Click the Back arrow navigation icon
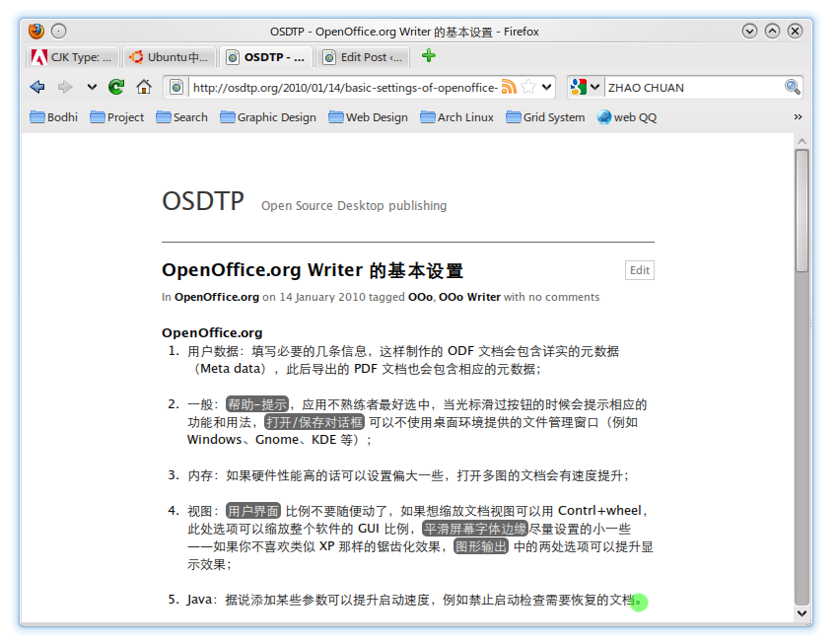This screenshot has height=644, width=837. (x=37, y=87)
